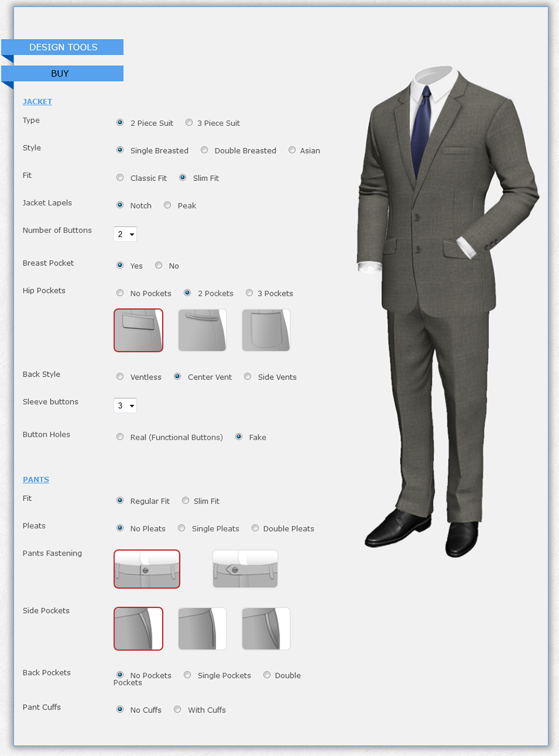Image resolution: width=559 pixels, height=756 pixels.
Task: Select 2 Piece Suit type
Action: point(120,122)
